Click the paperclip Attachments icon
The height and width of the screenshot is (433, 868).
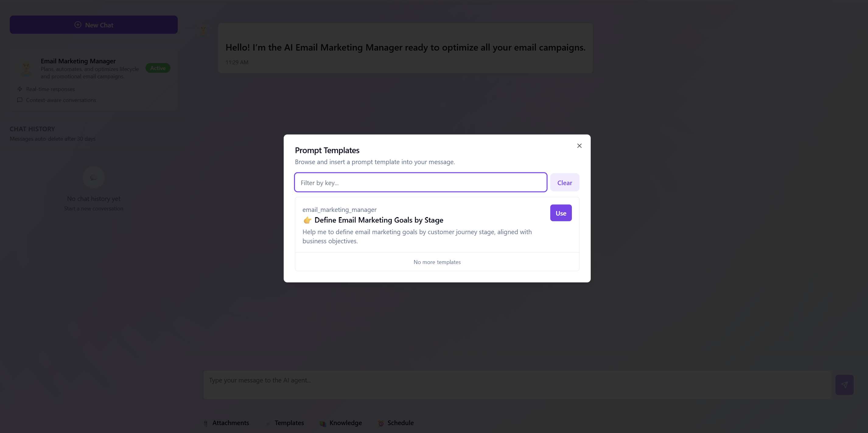point(206,423)
